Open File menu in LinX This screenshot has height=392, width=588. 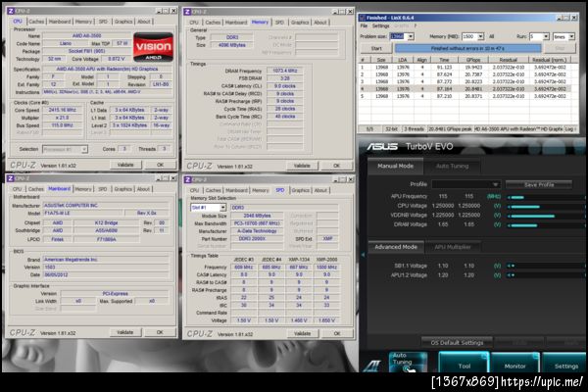[364, 25]
